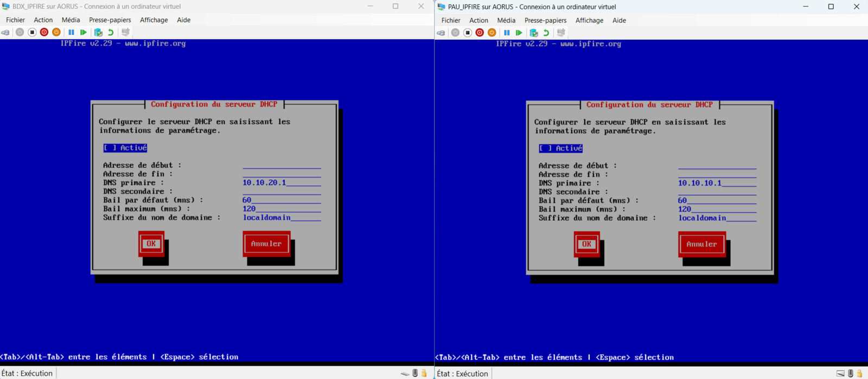Viewport: 868px width, 379px height.
Task: Click the Bail maximum field in the BDX_IPFIRE dialog
Action: (282, 209)
